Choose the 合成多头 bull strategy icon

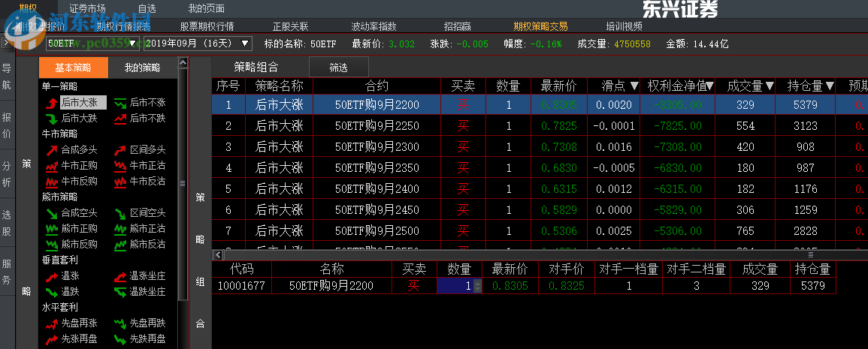(51, 150)
